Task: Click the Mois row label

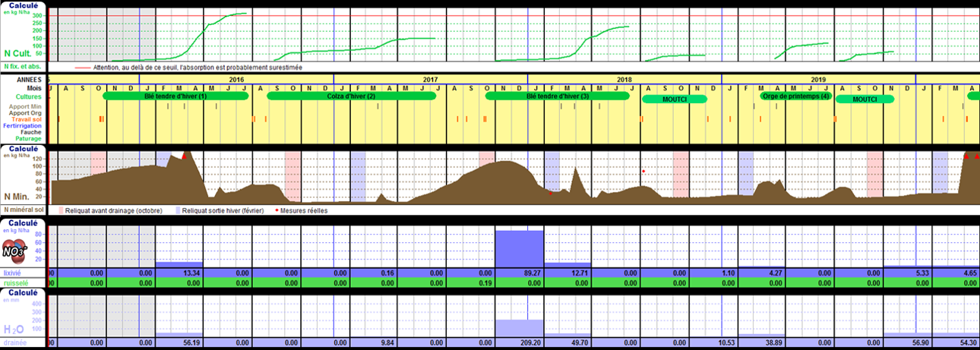Action: pos(33,89)
